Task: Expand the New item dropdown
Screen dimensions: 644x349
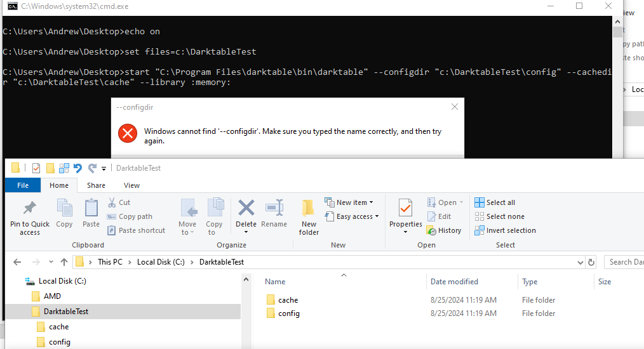Action: click(349, 202)
